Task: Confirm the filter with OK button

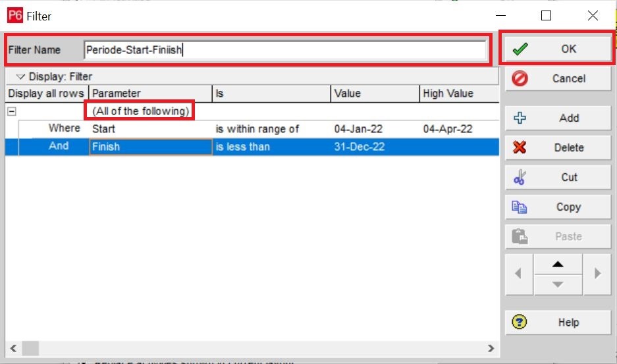Action: click(558, 49)
